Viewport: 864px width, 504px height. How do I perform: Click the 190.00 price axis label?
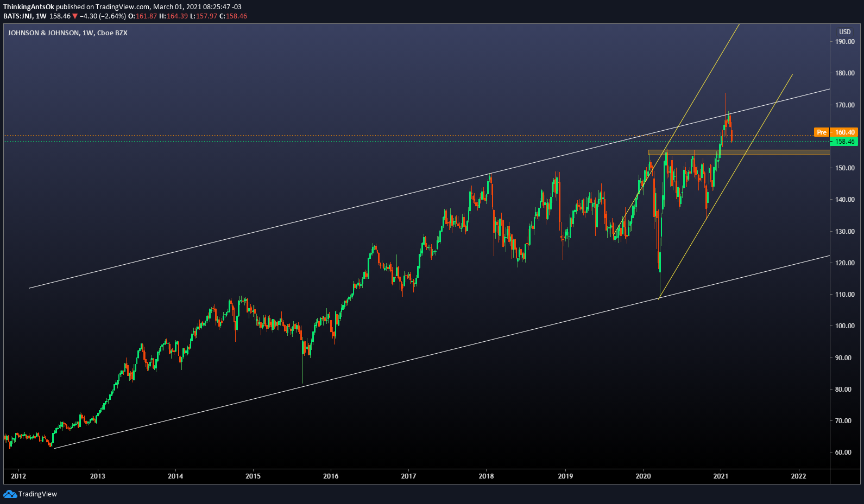845,42
